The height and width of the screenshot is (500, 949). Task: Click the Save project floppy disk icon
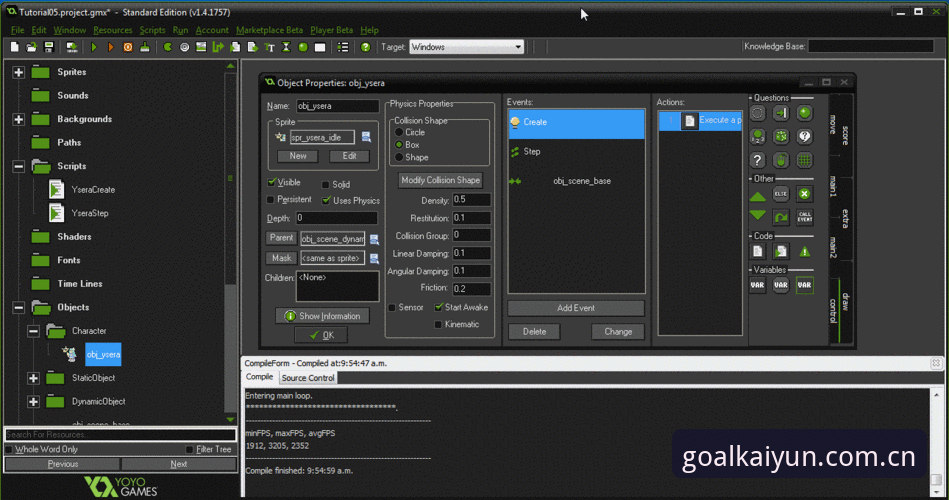[x=49, y=47]
